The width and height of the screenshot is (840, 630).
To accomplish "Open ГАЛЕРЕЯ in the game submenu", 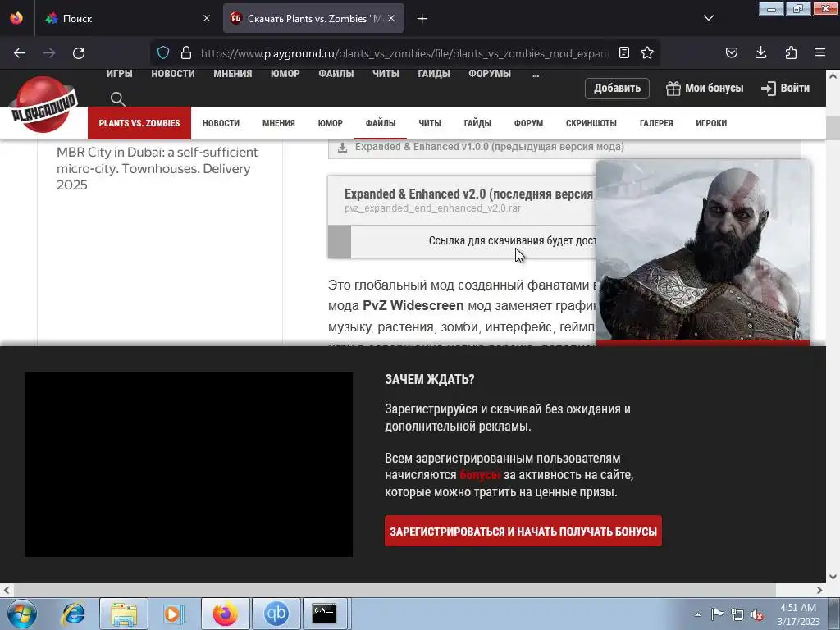I will click(656, 123).
